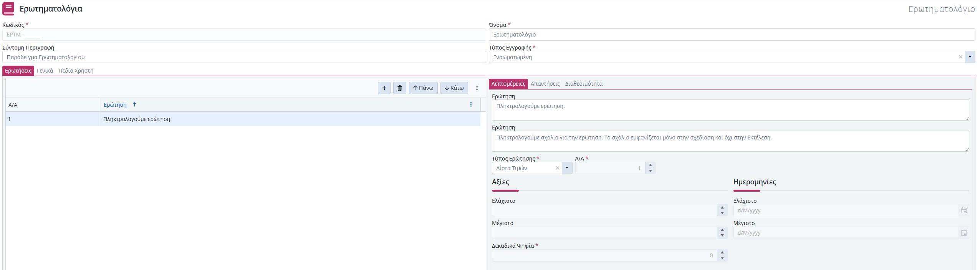Expand the Τύπος Ερώτησης dropdown
980x270 pixels.
tap(567, 168)
